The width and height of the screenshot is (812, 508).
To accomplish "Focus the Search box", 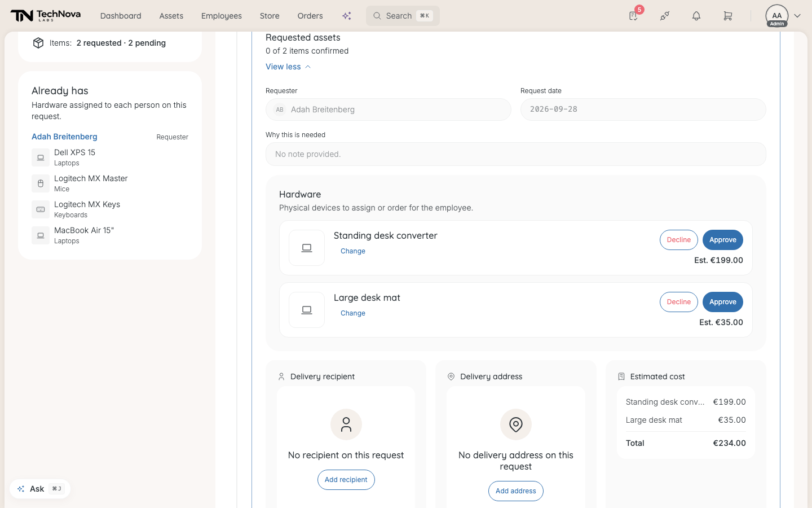I will coord(403,16).
